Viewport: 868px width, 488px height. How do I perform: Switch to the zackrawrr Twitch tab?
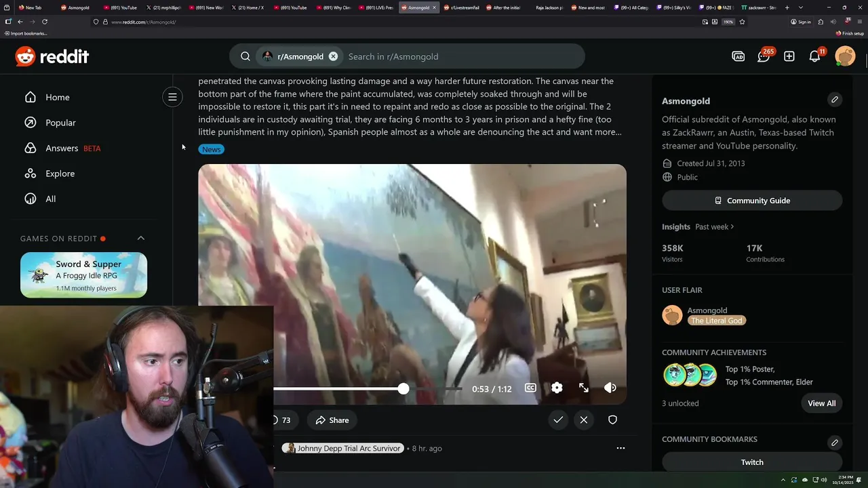(x=758, y=7)
